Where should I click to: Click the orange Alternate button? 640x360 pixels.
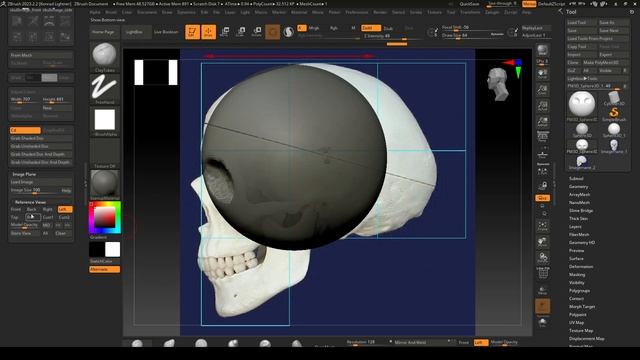tap(104, 269)
